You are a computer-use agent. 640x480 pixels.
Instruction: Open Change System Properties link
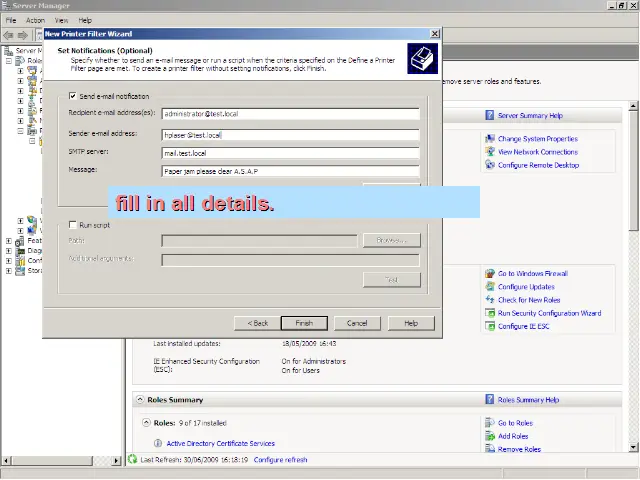point(538,139)
